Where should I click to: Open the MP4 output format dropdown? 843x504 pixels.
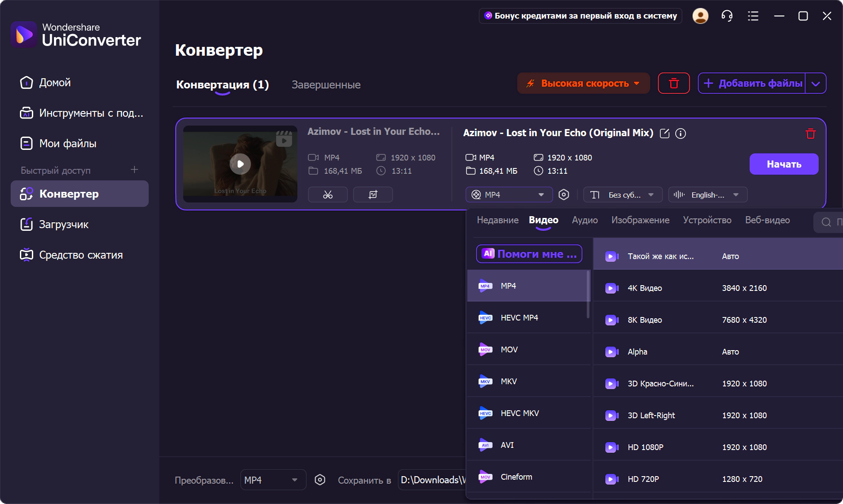[509, 195]
